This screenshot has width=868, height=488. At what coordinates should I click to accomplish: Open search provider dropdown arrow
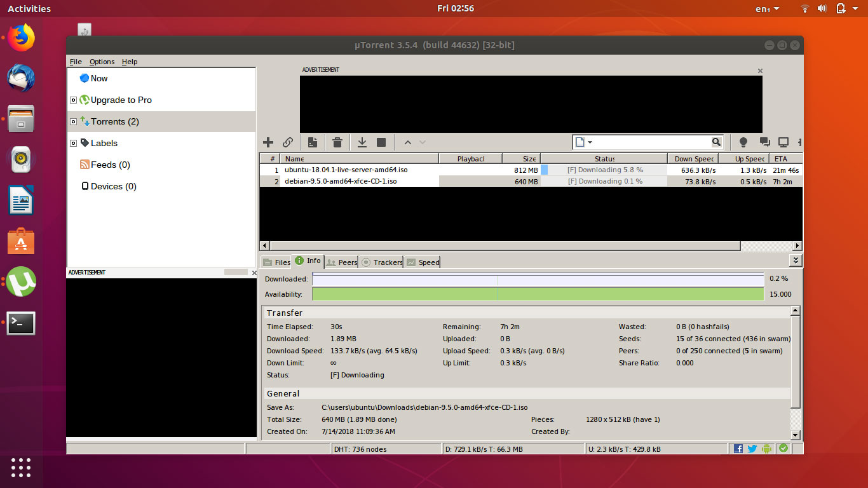coord(590,142)
